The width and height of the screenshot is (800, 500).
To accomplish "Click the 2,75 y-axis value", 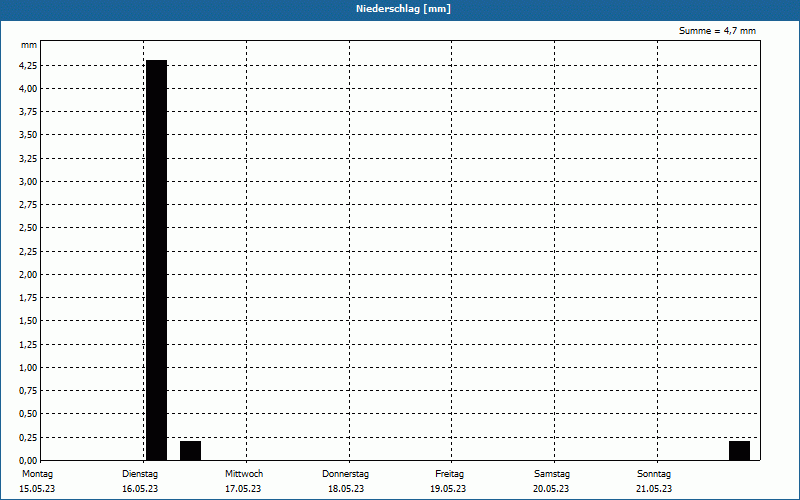I will (x=28, y=205).
